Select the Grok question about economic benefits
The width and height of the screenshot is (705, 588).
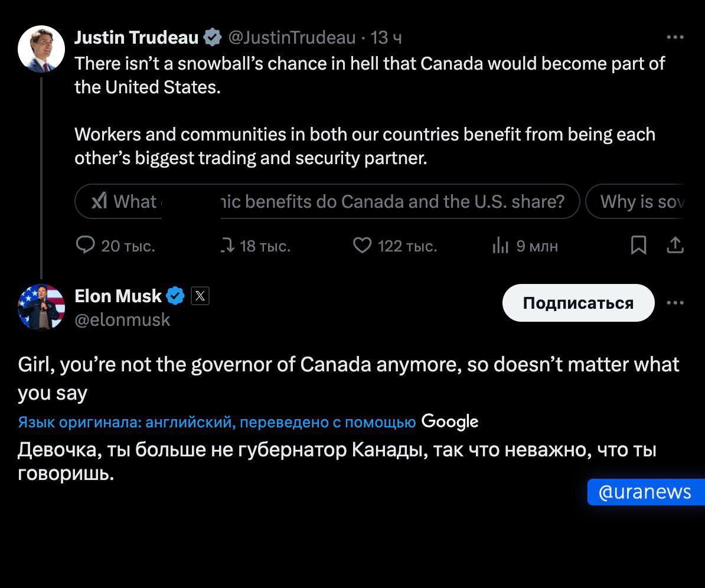coord(327,202)
